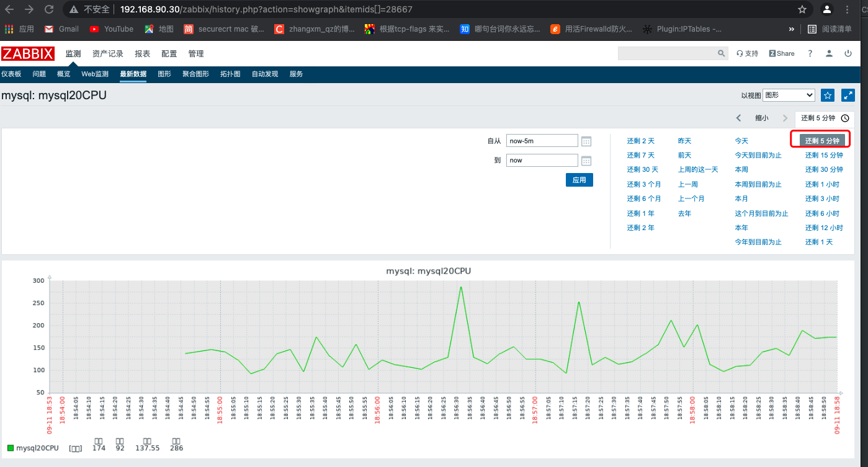The width and height of the screenshot is (868, 467).
Task: Select the 本月 time range
Action: tap(741, 198)
